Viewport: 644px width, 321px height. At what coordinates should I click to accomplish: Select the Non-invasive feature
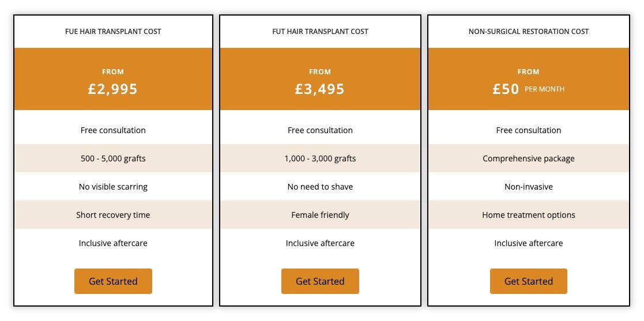click(x=528, y=187)
